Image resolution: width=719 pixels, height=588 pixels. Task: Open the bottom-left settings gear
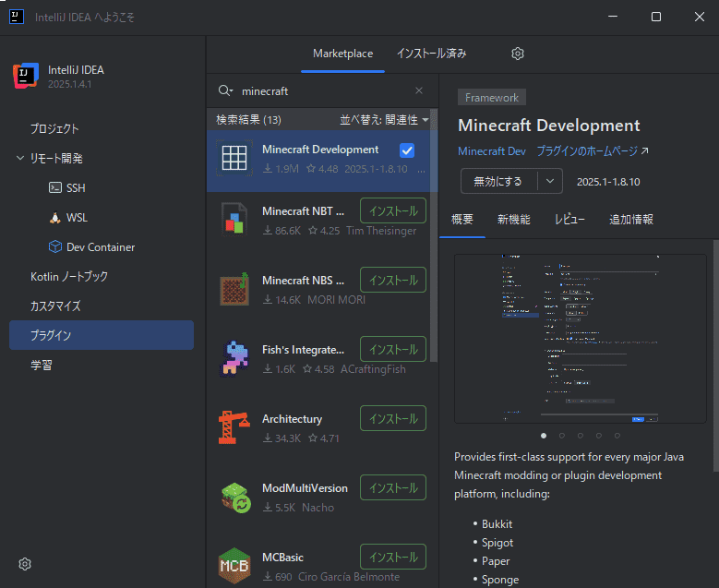(26, 564)
